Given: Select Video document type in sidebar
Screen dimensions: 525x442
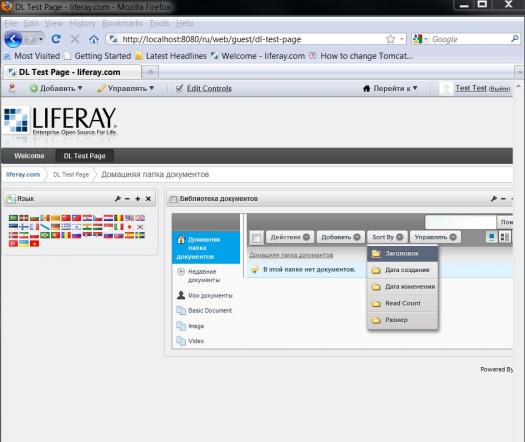Looking at the screenshot, I should point(190,341).
